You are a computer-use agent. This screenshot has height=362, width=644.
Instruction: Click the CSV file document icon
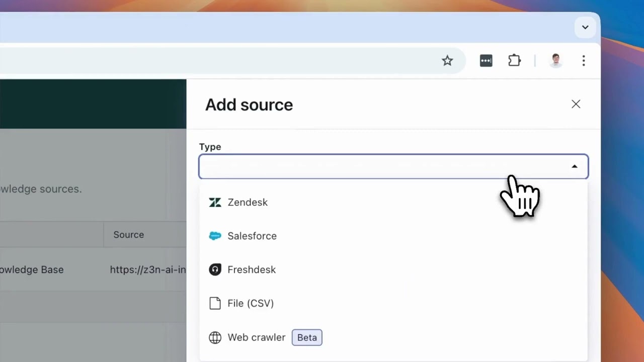coord(215,303)
